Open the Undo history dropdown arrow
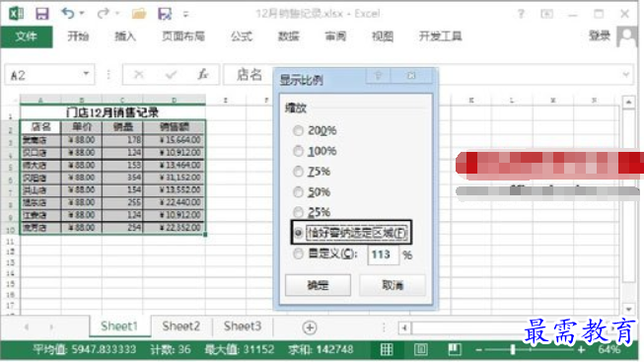This screenshot has width=644, height=362. 82,14
